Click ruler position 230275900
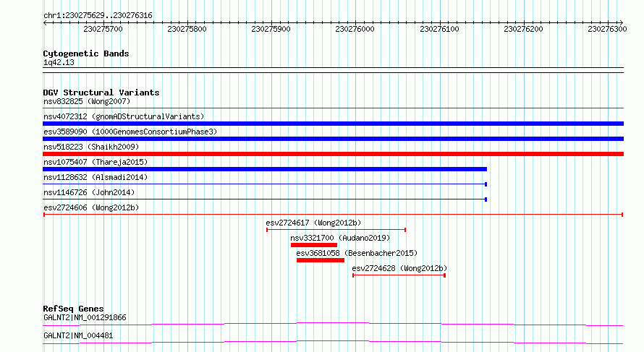 tap(271, 29)
